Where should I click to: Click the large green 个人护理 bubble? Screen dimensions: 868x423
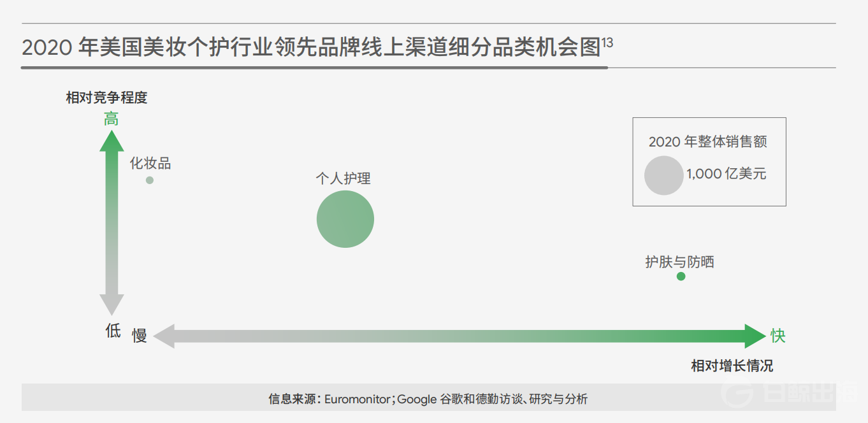345,219
